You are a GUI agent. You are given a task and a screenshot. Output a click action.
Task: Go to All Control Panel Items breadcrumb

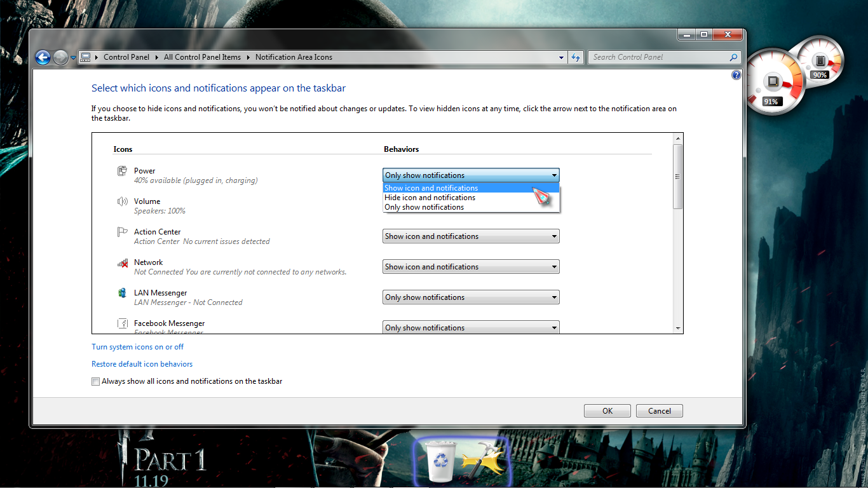(202, 57)
